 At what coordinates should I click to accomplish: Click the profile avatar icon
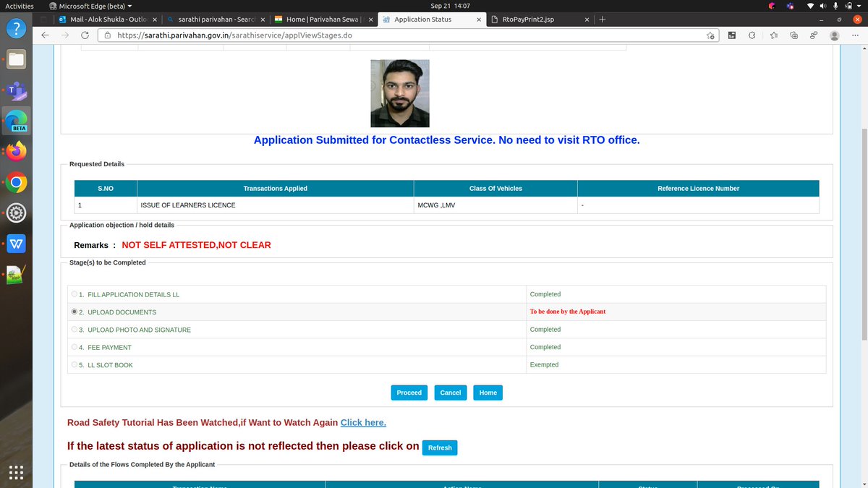[x=835, y=35]
